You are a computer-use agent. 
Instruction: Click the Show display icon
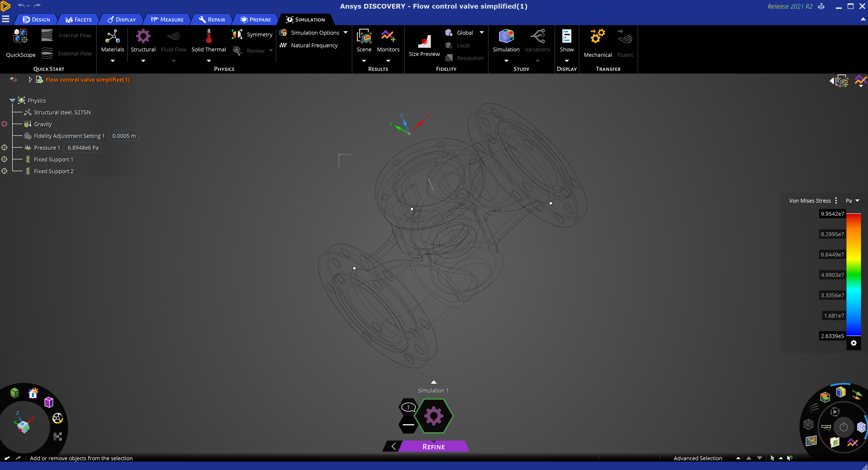click(567, 36)
